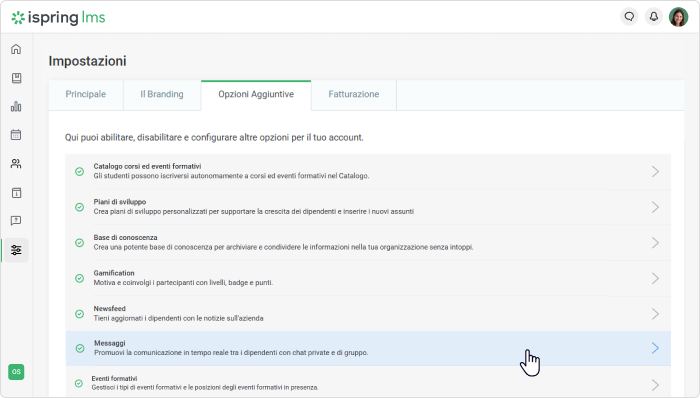Open the courses book icon in sidebar
Screen dimensions: 700x398
(x=16, y=78)
